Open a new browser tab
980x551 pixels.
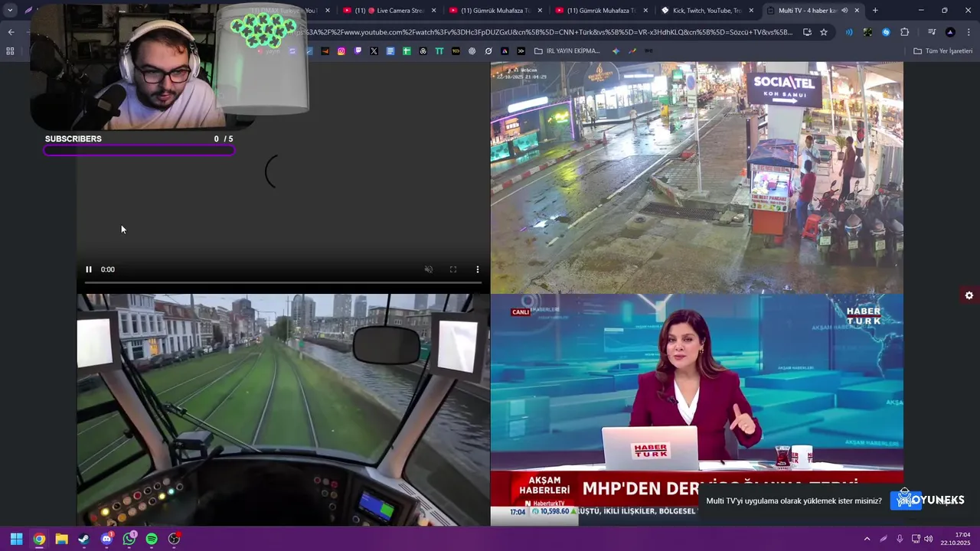(875, 11)
